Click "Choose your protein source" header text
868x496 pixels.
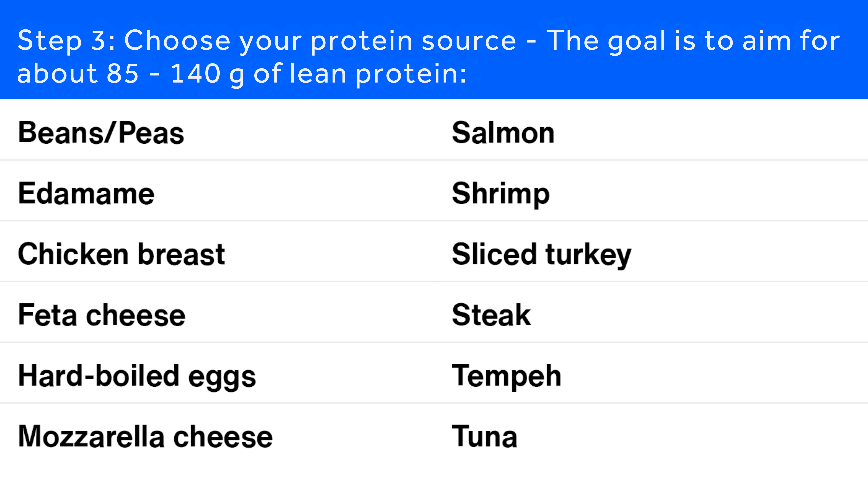[x=320, y=41]
